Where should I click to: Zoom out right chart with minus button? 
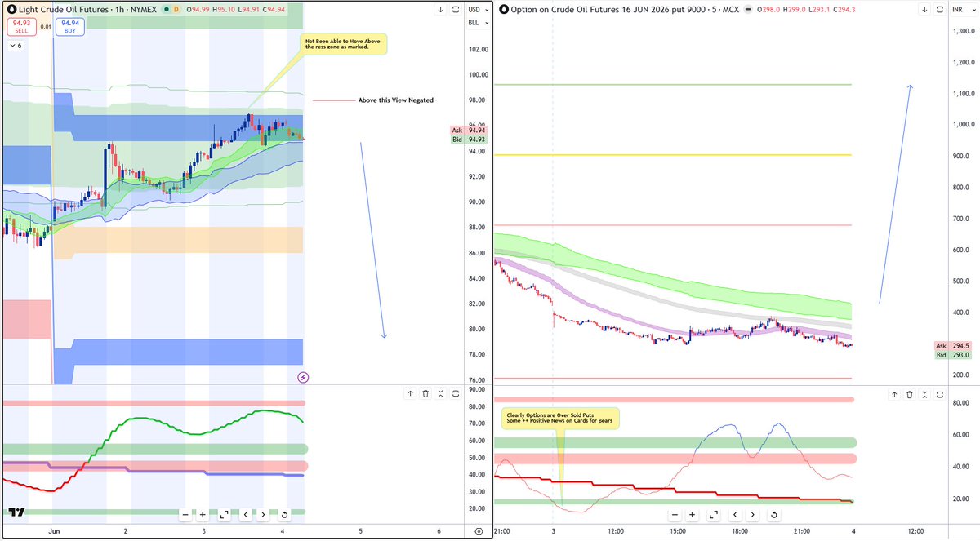click(675, 515)
